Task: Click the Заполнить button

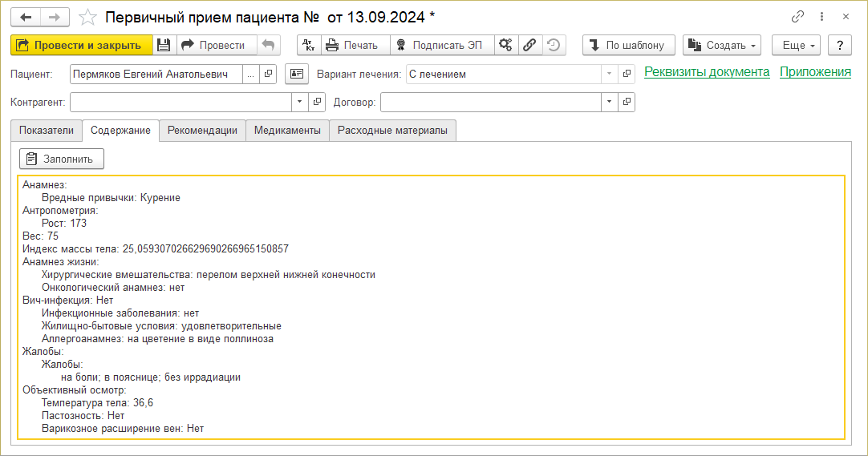Action: [x=62, y=159]
